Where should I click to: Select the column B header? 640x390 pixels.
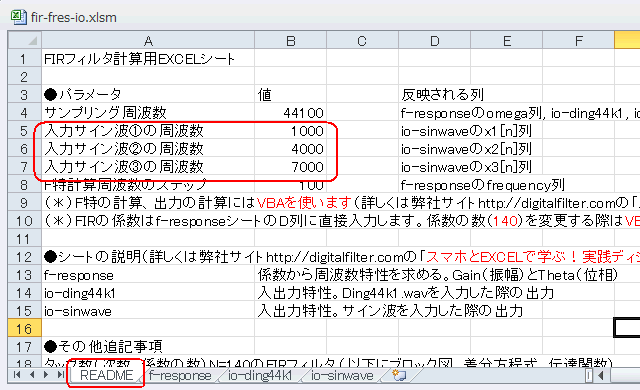pos(291,40)
